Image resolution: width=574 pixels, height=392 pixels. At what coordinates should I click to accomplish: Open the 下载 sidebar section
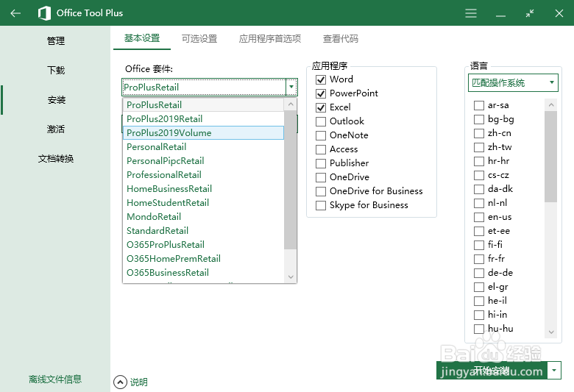(56, 70)
